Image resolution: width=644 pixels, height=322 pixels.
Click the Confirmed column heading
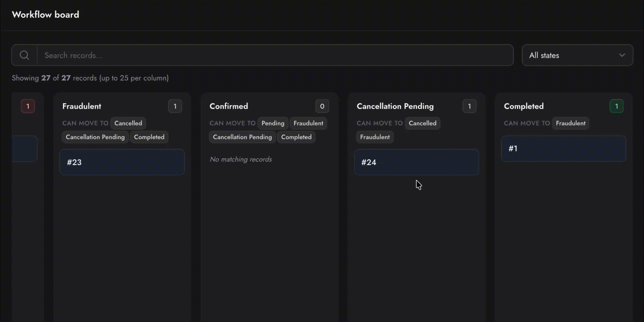[x=229, y=106]
